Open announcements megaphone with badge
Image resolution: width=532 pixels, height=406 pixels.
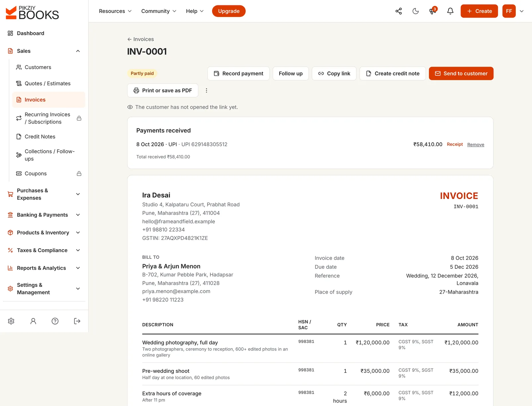pyautogui.click(x=433, y=11)
